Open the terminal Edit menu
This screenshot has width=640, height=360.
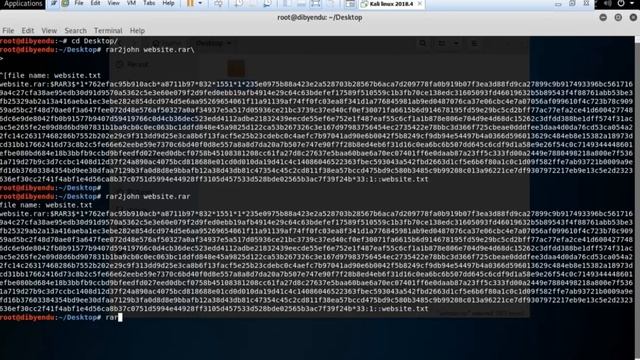click(28, 31)
